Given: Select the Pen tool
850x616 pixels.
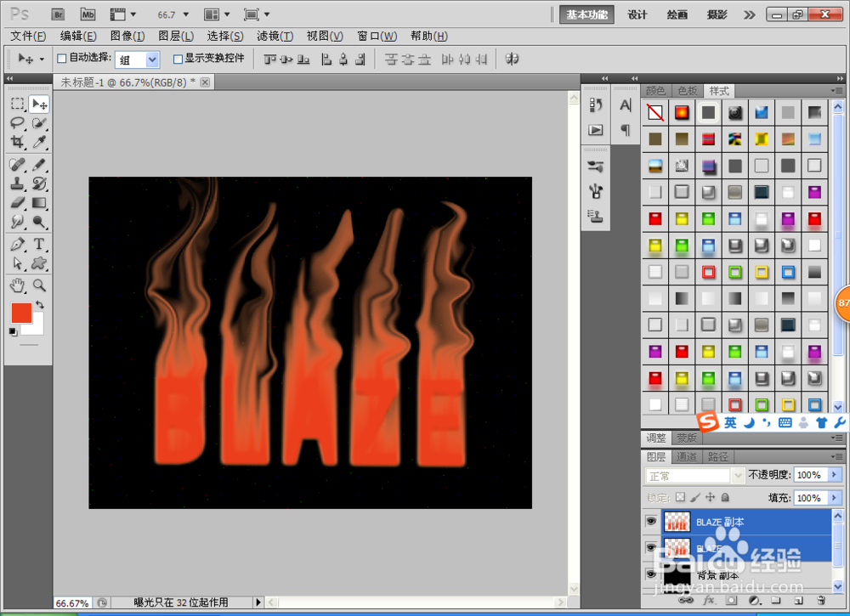Looking at the screenshot, I should pyautogui.click(x=18, y=244).
